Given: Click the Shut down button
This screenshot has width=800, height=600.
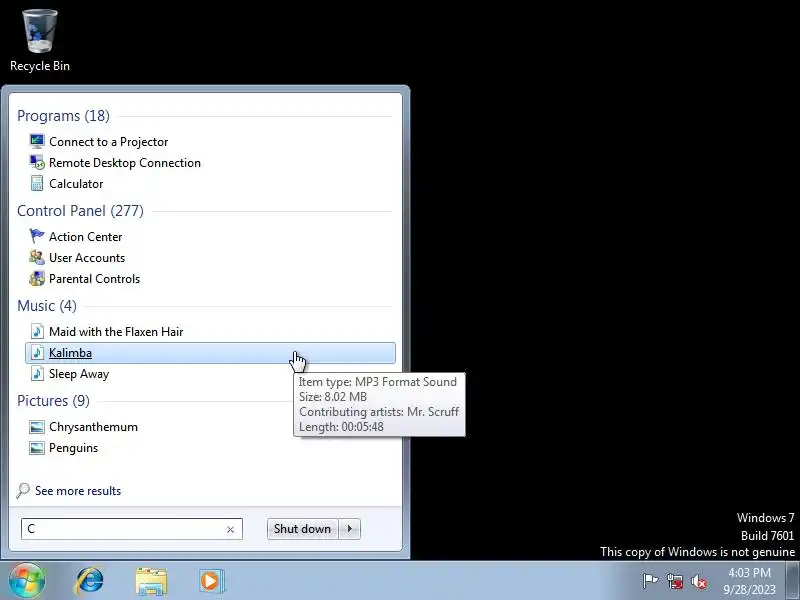Looking at the screenshot, I should pyautogui.click(x=303, y=529).
